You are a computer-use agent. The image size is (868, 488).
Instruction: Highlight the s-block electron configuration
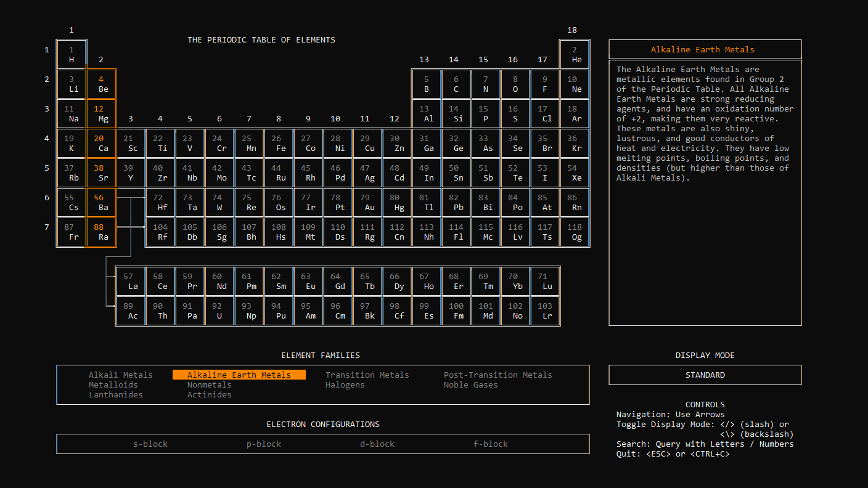(x=150, y=444)
